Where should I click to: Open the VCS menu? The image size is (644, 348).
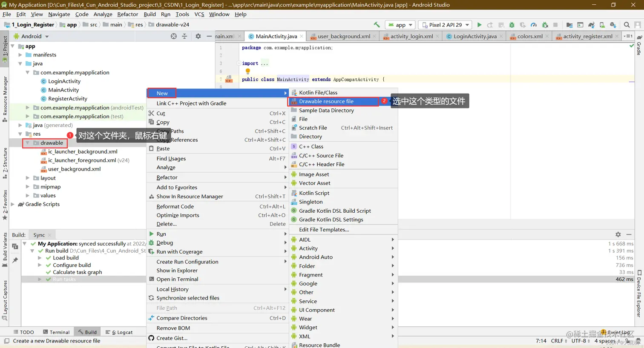pyautogui.click(x=199, y=14)
